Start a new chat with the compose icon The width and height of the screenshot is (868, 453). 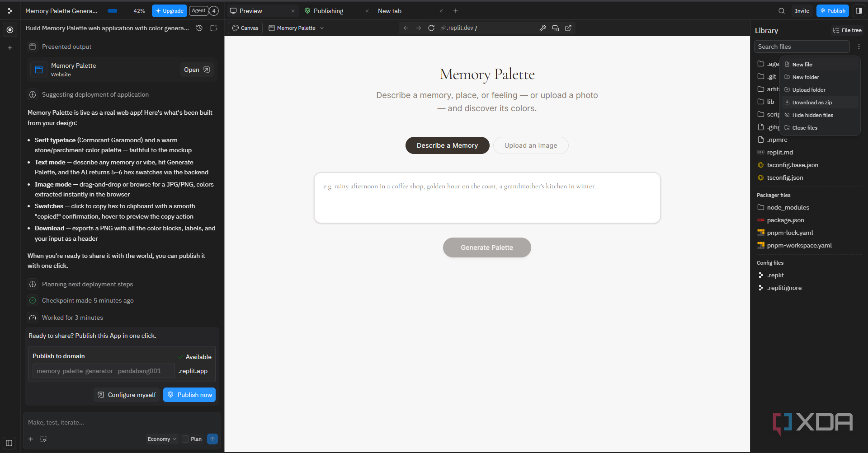tap(214, 28)
